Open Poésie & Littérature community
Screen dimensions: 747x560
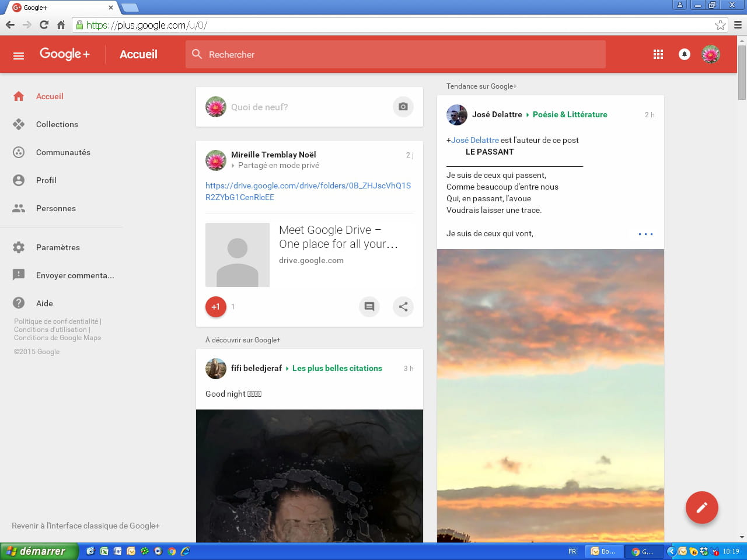click(570, 114)
